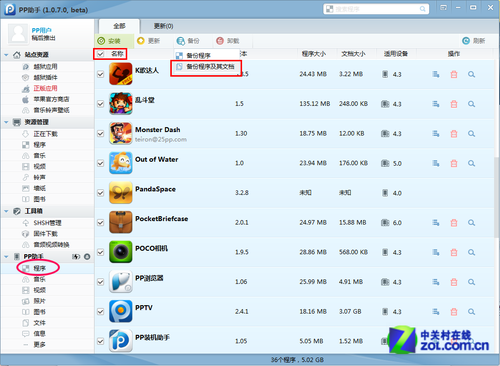This screenshot has height=366, width=500.
Task: Click the trash icon for Monster Dash
Action: 454,134
